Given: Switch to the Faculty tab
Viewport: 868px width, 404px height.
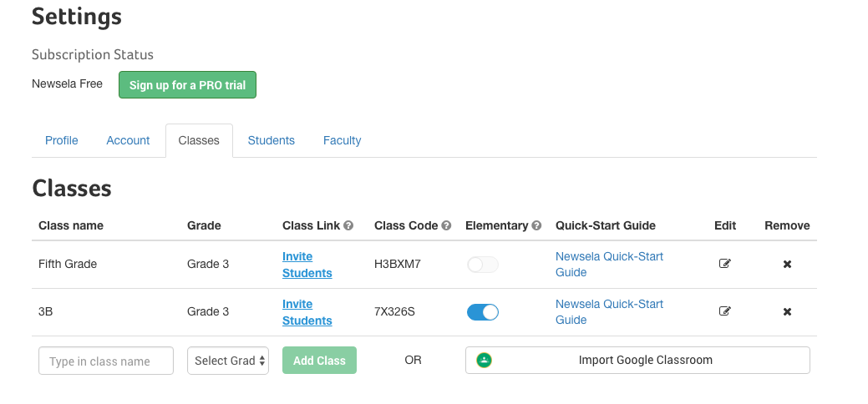Looking at the screenshot, I should (343, 140).
